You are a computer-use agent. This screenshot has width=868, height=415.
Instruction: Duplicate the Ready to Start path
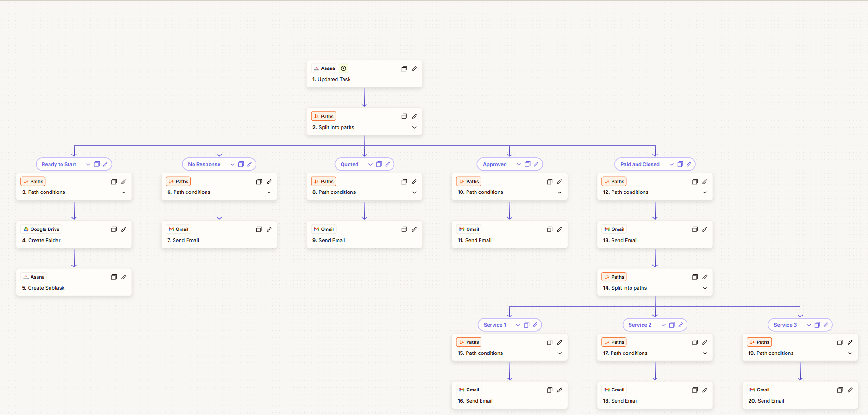[97, 164]
